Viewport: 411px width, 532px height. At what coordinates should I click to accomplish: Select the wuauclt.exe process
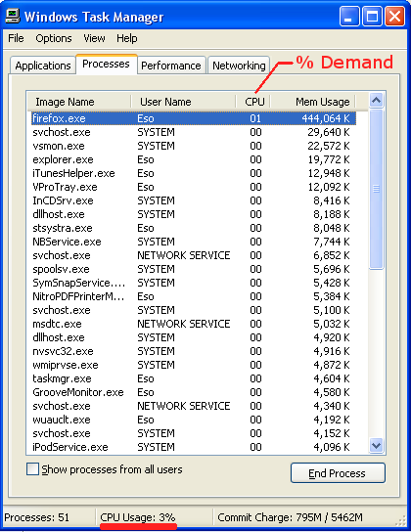point(194,420)
